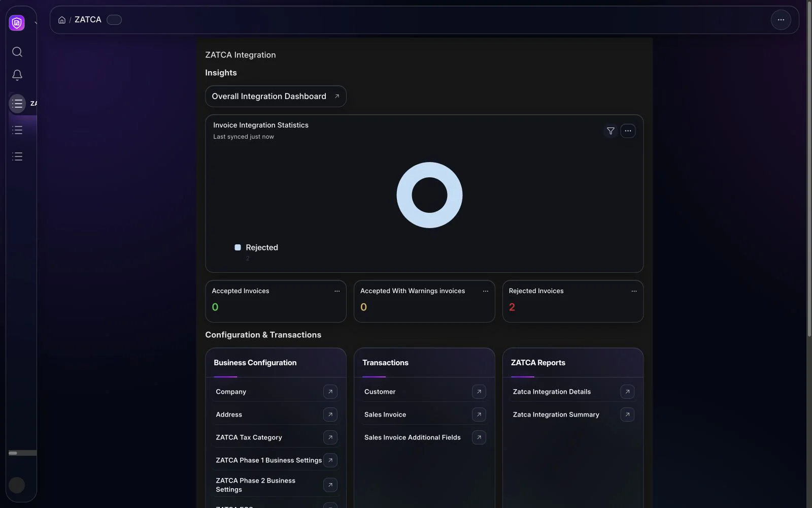Click the arrow icon for Address
Viewport: 812px width, 508px height.
tap(330, 415)
